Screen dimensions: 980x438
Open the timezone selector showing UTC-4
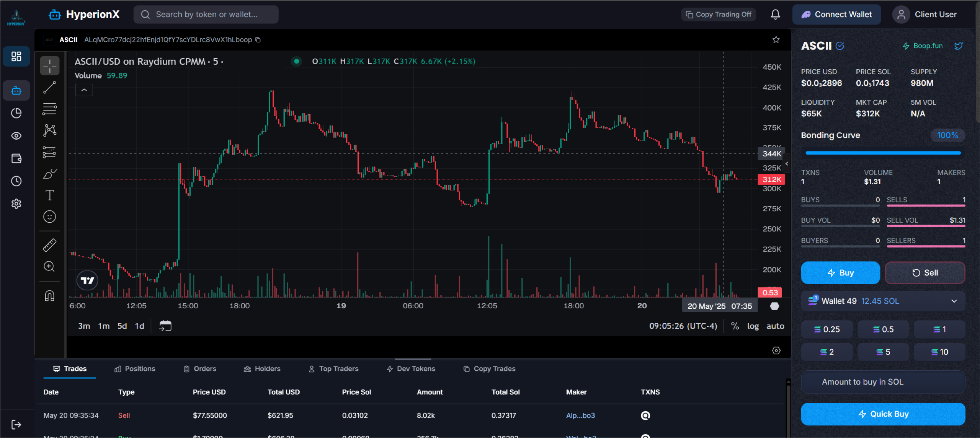tap(683, 326)
